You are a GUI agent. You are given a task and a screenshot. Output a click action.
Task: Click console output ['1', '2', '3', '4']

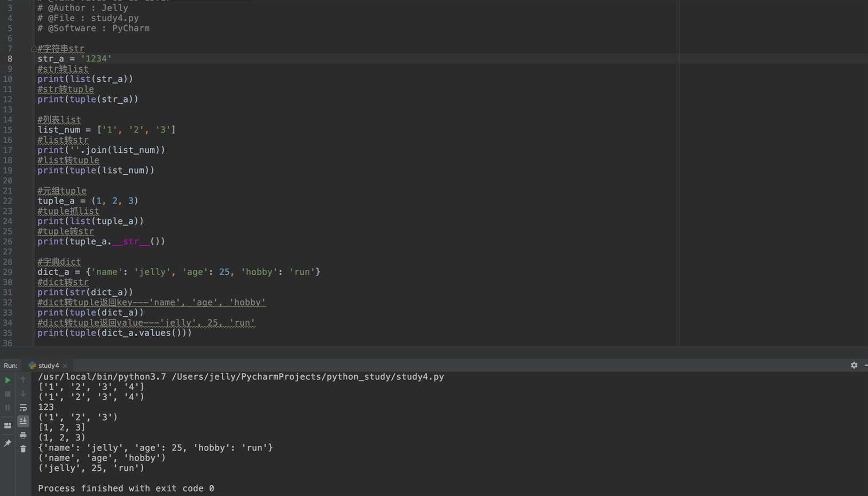point(91,387)
